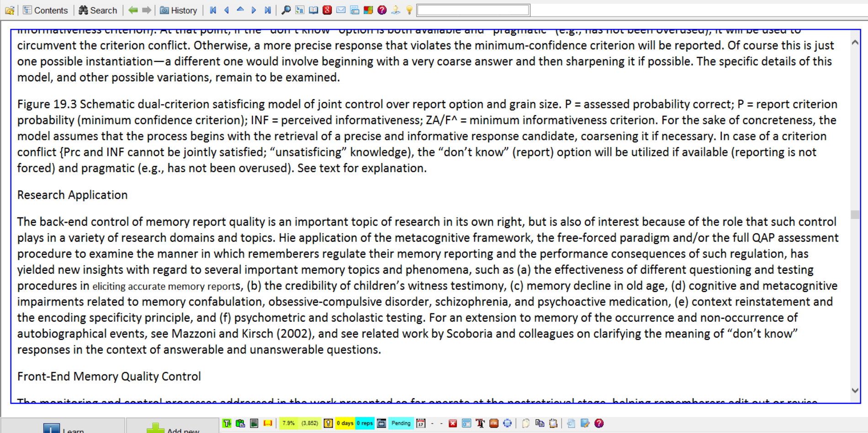Open the Contents window
The image size is (868, 433).
click(x=45, y=10)
